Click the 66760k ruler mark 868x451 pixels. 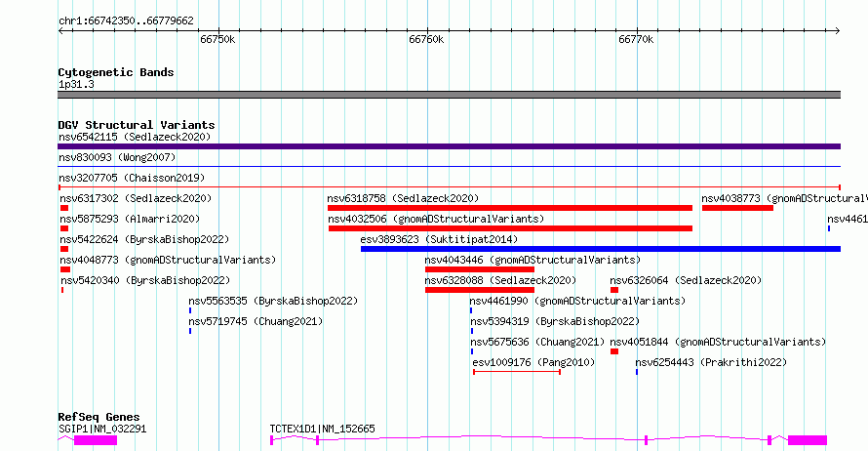(x=426, y=40)
